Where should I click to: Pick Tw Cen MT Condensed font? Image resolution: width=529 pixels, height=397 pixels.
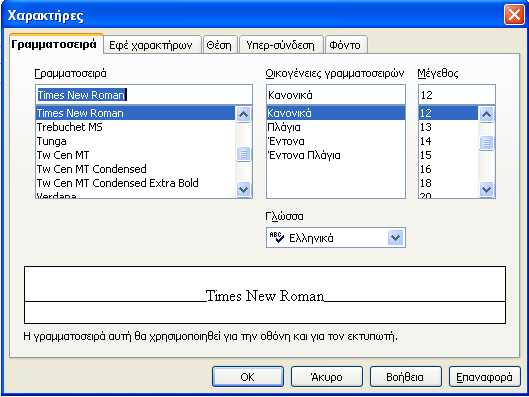point(135,169)
